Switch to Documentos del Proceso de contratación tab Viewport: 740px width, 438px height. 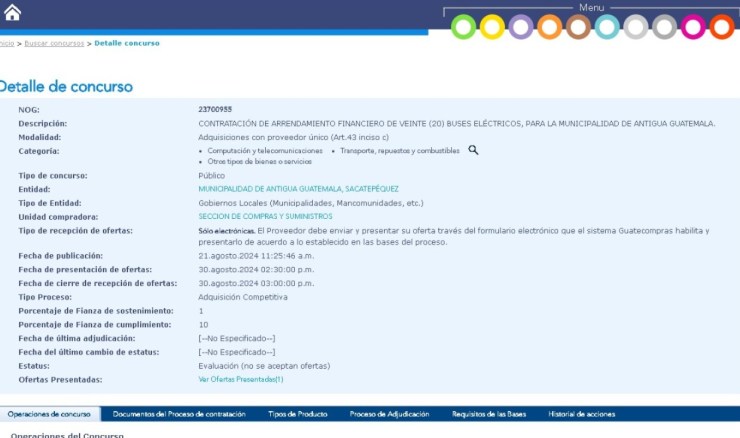click(179, 414)
